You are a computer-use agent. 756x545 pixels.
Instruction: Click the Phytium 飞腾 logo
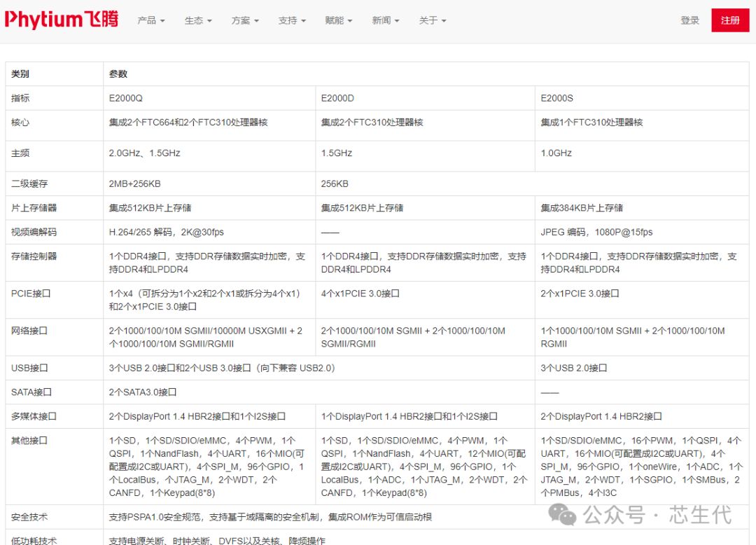pyautogui.click(x=62, y=19)
